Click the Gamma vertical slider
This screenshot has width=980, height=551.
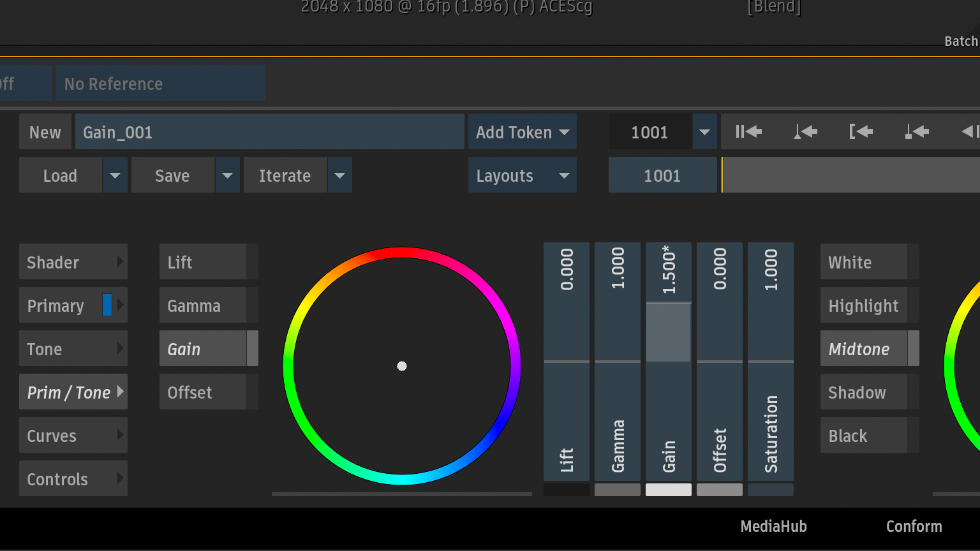click(618, 361)
